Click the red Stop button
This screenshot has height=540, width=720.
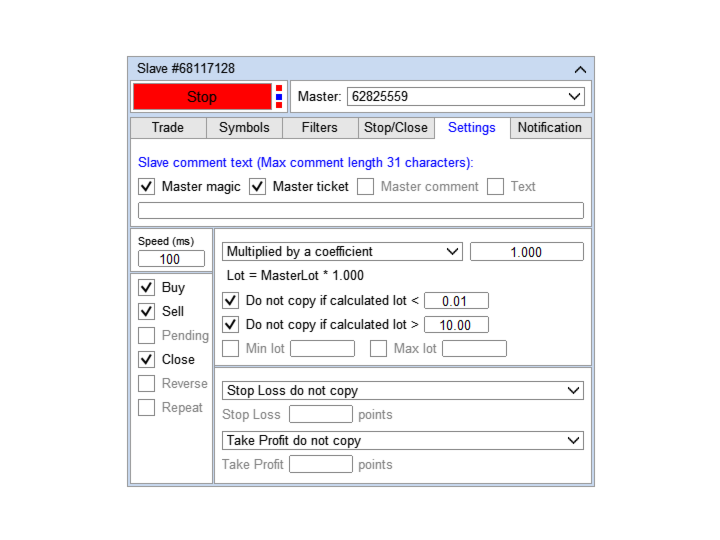[202, 97]
